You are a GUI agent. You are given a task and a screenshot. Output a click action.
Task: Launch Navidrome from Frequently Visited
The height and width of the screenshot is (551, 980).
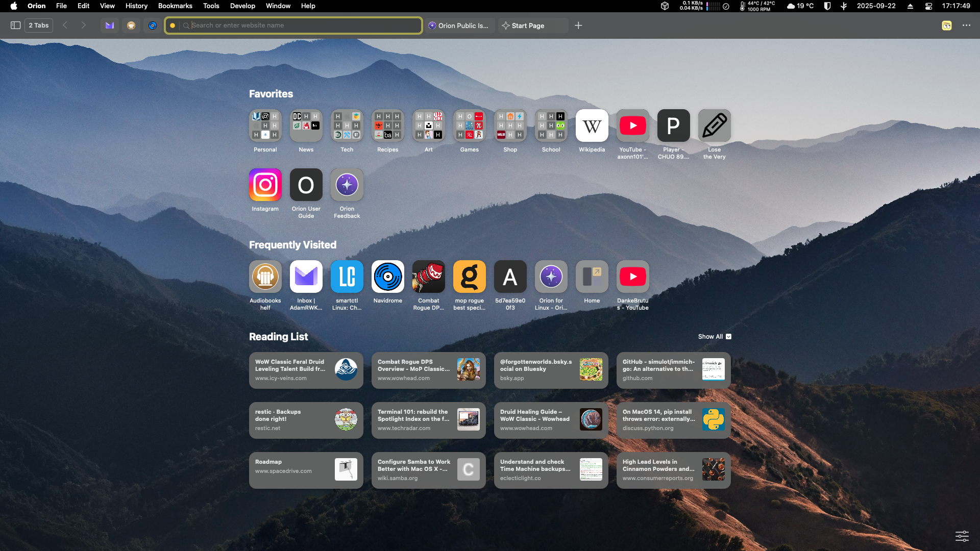click(387, 276)
